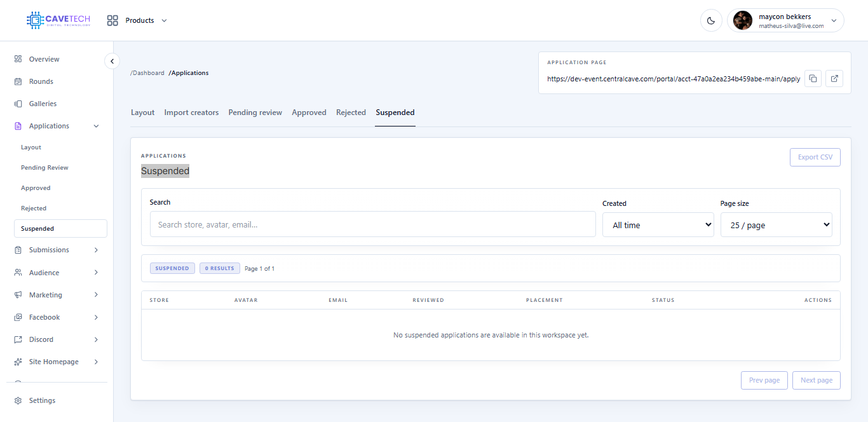Copy the application page URL

(813, 79)
